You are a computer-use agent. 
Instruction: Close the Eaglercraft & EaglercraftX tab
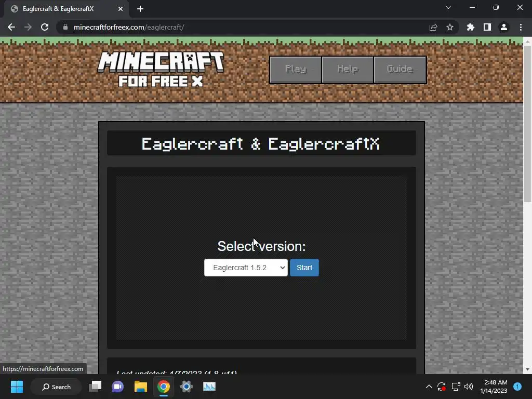pyautogui.click(x=121, y=9)
